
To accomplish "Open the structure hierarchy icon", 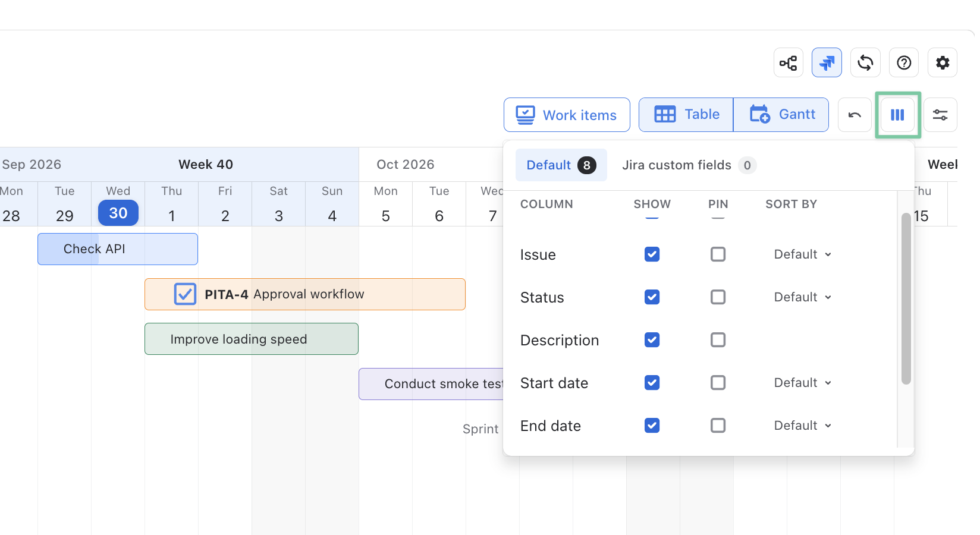I will [x=789, y=62].
